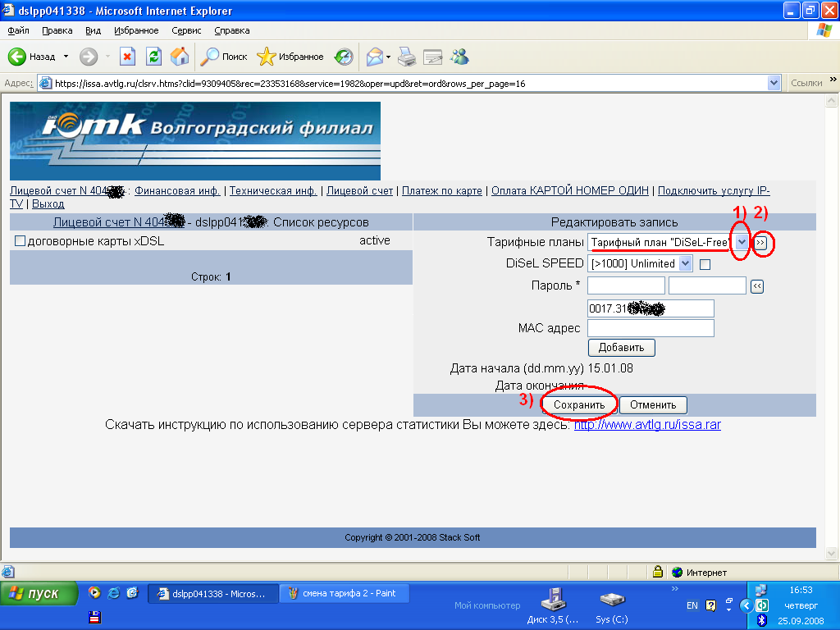Click the padlock security icon in status bar
840x630 pixels.
(x=658, y=572)
